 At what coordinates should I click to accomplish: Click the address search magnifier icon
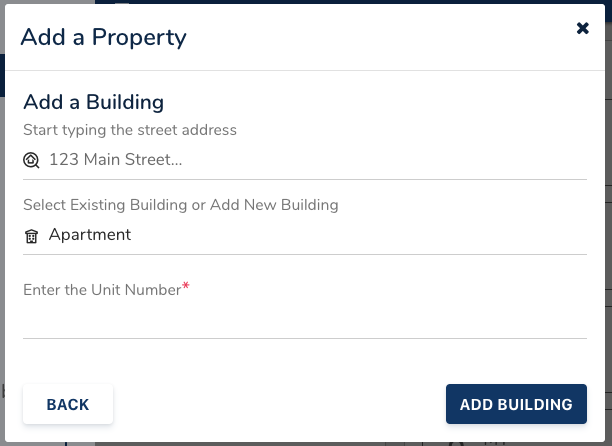pos(32,159)
